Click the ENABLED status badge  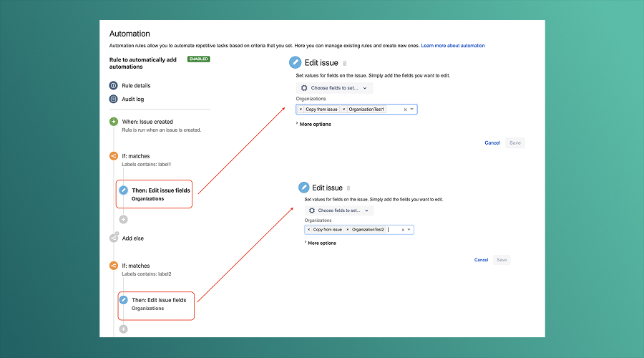coord(199,59)
